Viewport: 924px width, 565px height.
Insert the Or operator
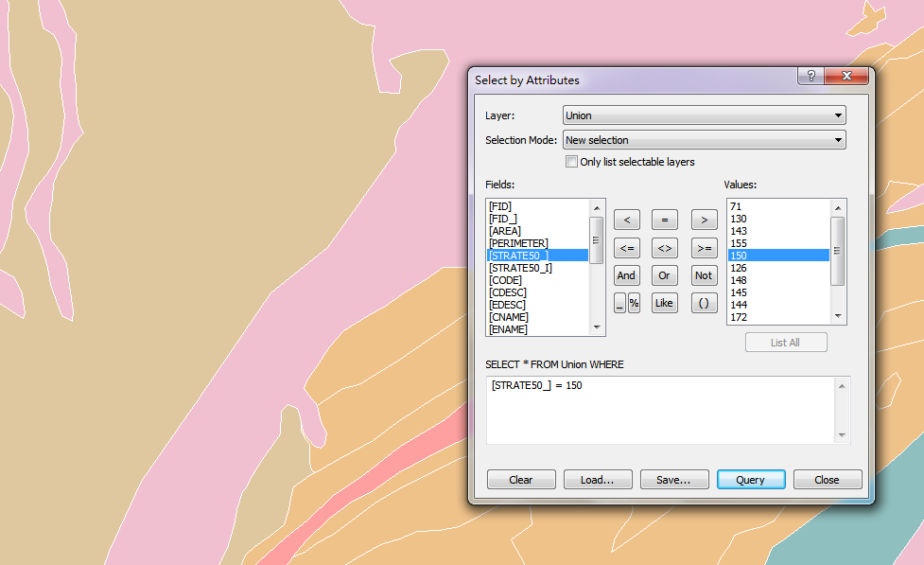coord(664,275)
